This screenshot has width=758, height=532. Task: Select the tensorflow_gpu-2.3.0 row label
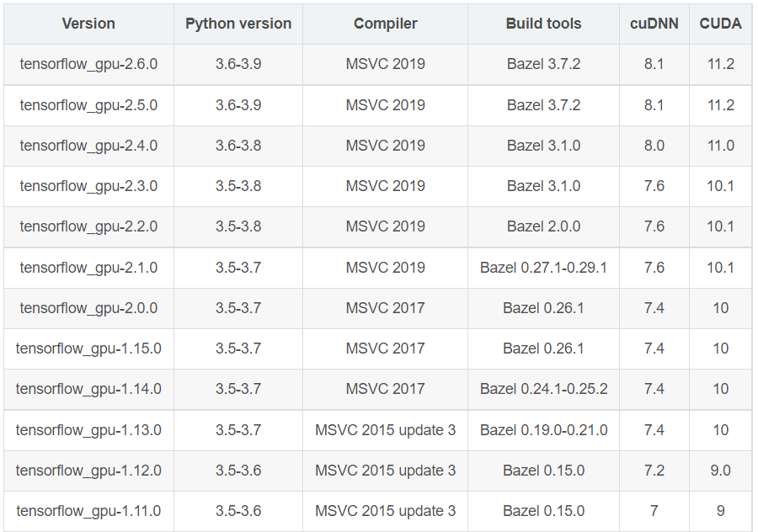pyautogui.click(x=88, y=186)
